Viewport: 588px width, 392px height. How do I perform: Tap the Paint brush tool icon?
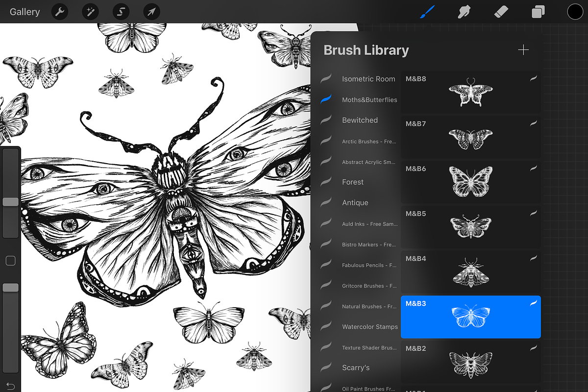point(427,12)
